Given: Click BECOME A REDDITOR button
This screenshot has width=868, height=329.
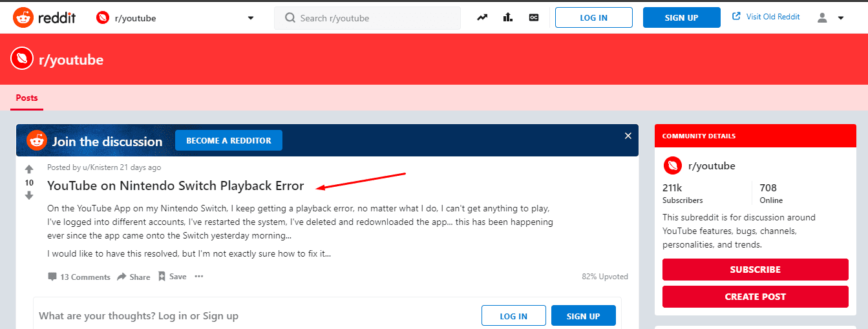Looking at the screenshot, I should pos(229,140).
